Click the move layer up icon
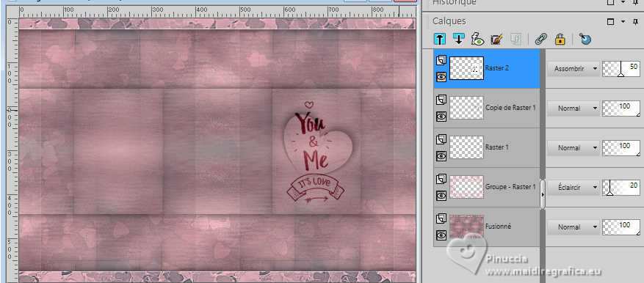Image resolution: width=644 pixels, height=283 pixels. tap(439, 39)
